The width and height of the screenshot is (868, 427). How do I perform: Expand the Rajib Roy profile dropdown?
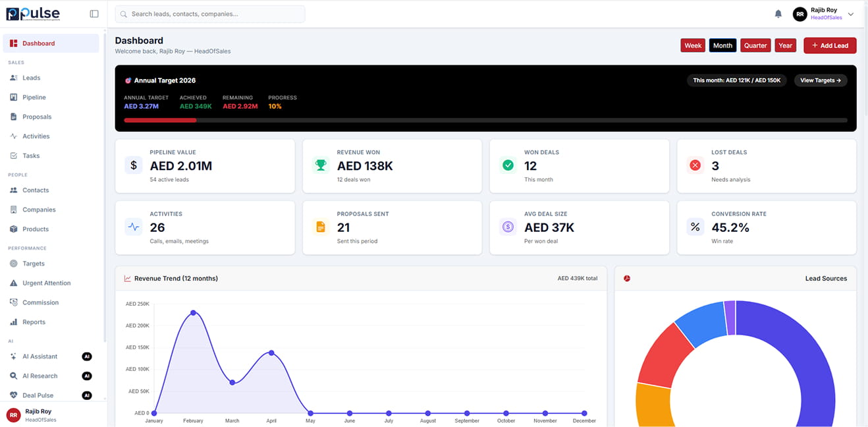[x=850, y=14]
